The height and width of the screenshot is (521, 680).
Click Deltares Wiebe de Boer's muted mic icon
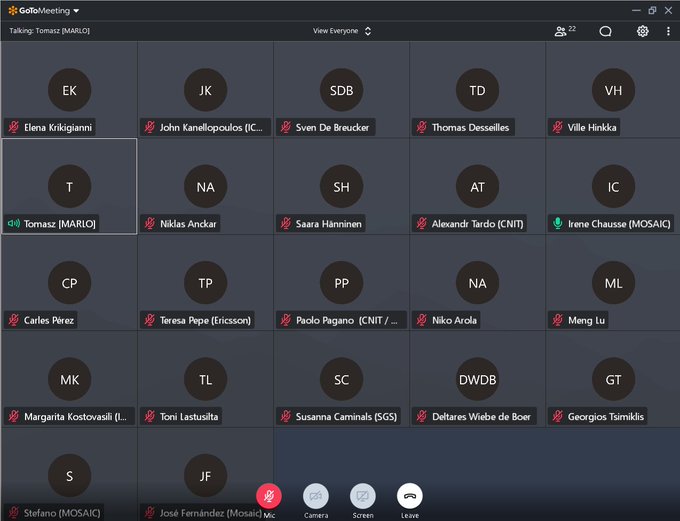[422, 416]
